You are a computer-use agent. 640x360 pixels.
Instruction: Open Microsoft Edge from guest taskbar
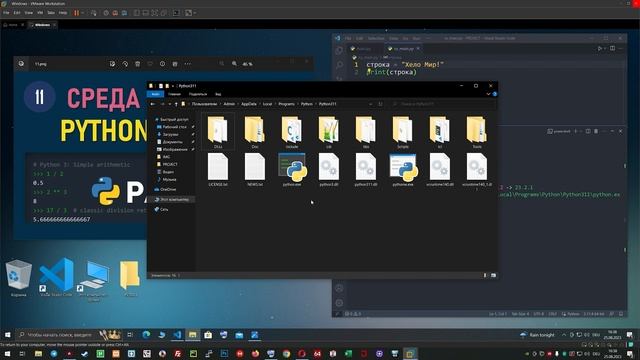[146, 335]
